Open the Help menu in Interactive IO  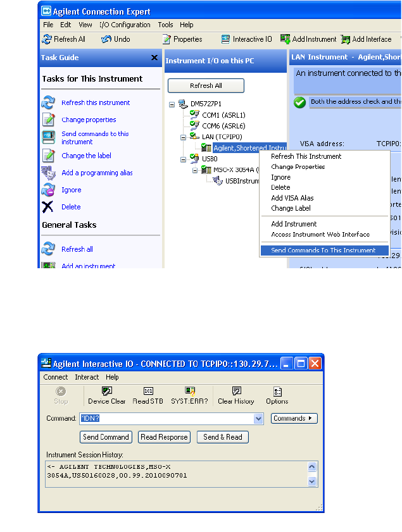click(112, 377)
